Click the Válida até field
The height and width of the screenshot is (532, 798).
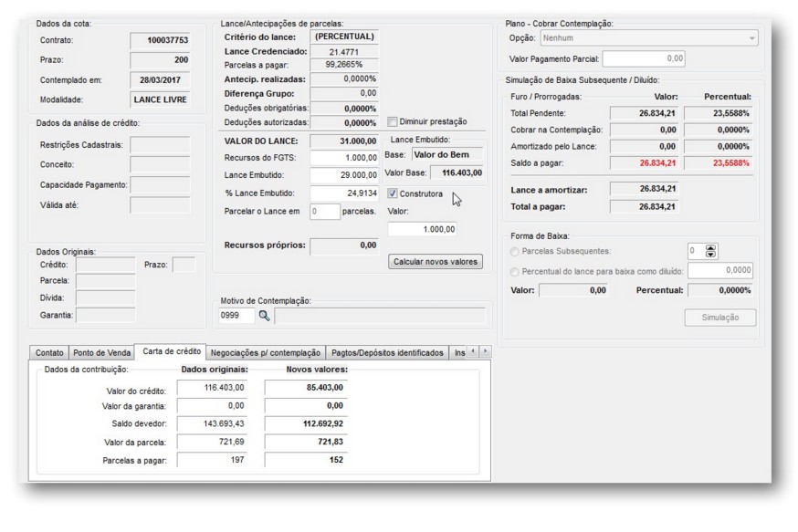pos(161,205)
